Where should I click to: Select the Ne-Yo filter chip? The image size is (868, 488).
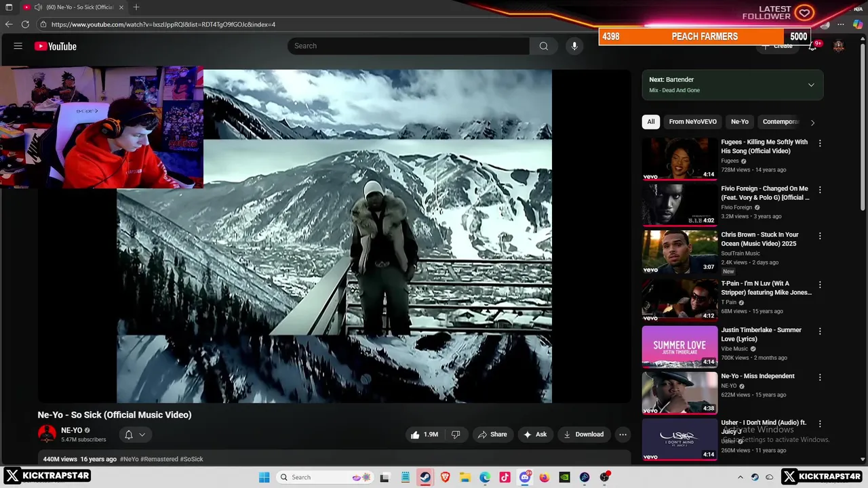point(740,122)
